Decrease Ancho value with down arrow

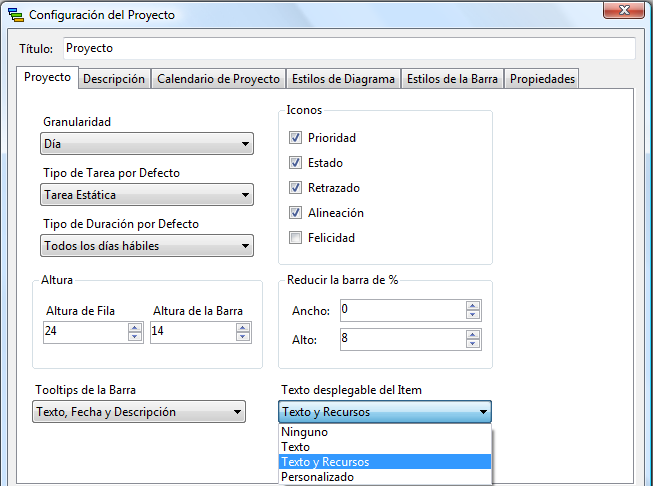click(x=473, y=315)
